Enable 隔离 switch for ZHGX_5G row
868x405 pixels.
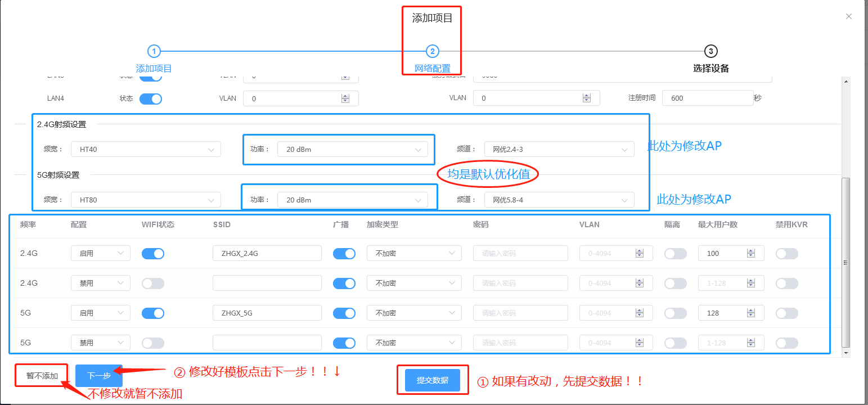click(x=675, y=313)
